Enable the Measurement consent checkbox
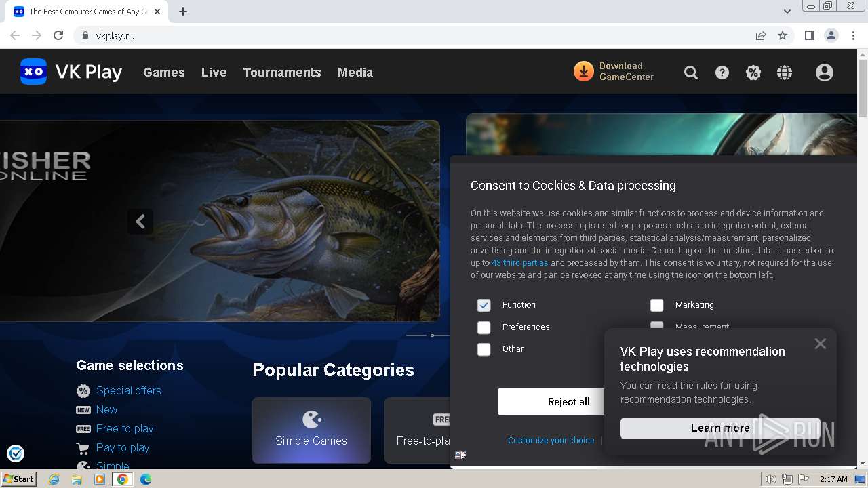Viewport: 868px width, 488px height. point(656,325)
